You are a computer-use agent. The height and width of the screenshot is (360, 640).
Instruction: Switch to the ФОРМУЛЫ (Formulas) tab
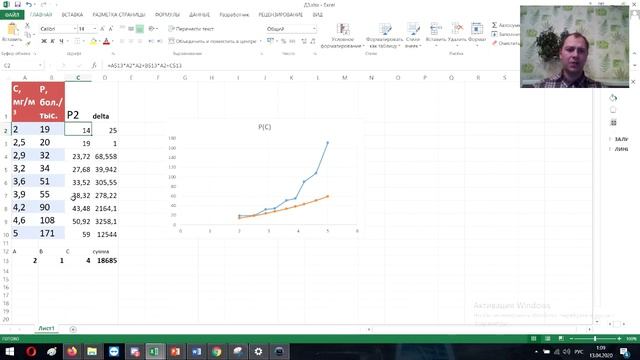tap(167, 15)
